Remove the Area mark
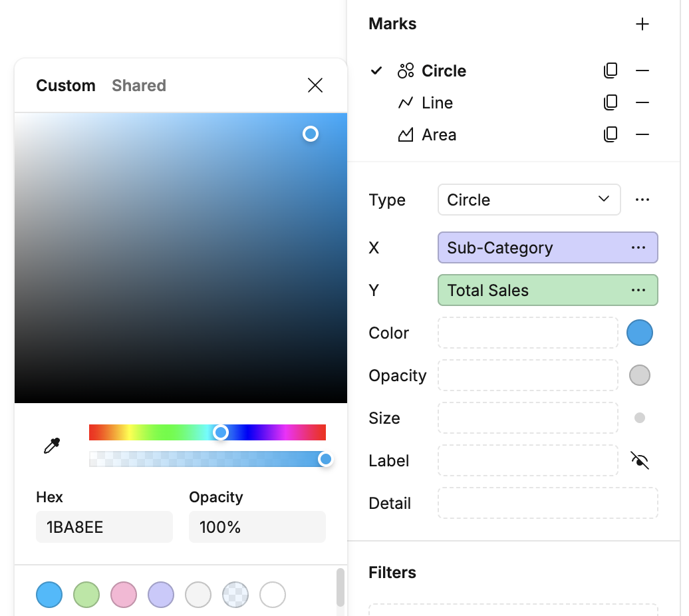Viewport: 689px width, 616px height. 642,134
